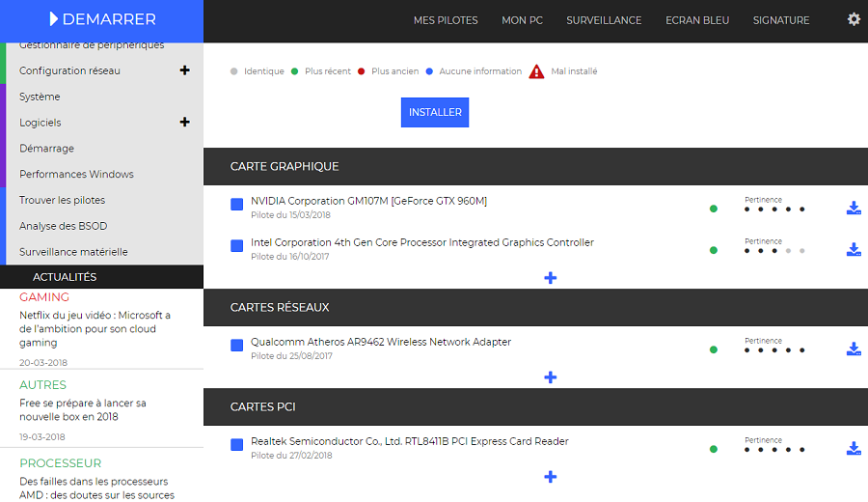
Task: Click the DEMARRER button
Action: coord(102,21)
